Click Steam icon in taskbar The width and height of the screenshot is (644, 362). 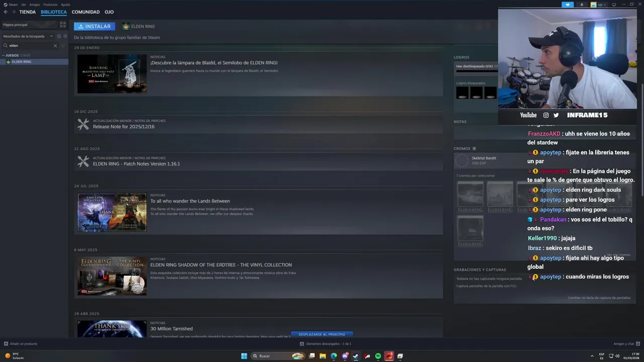click(x=356, y=356)
